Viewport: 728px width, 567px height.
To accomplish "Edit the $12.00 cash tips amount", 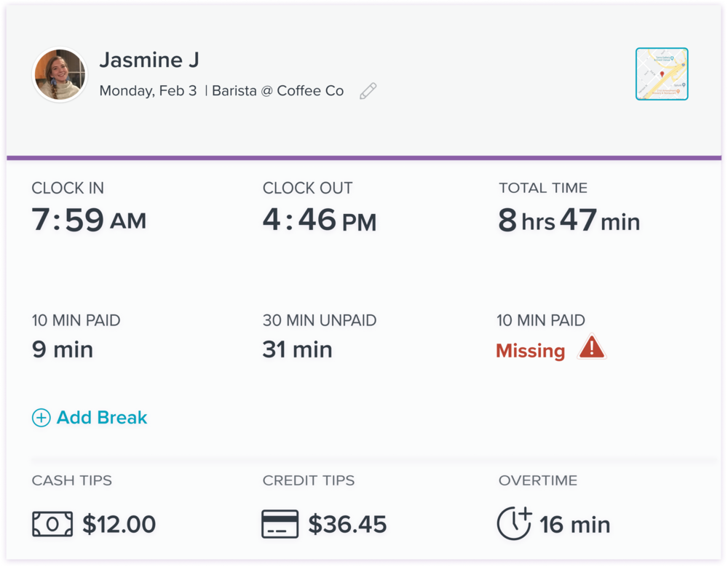I will point(119,524).
